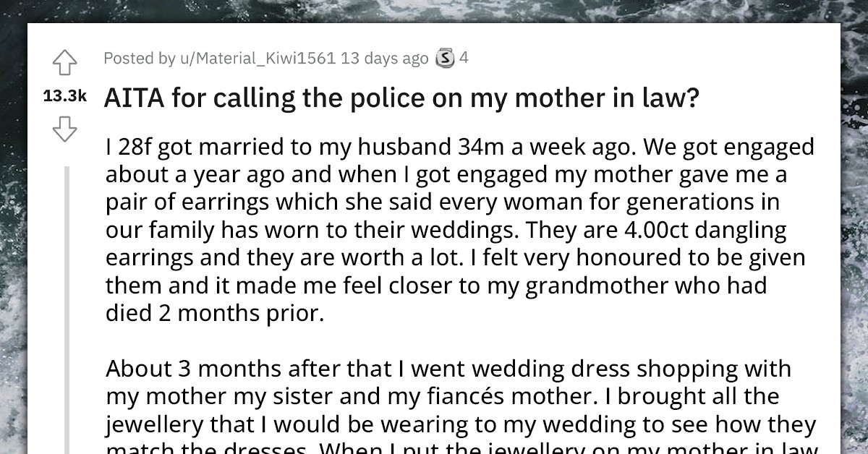Click the '13.3k' vote score
Image resolution: width=868 pixels, height=454 pixels.
point(64,96)
